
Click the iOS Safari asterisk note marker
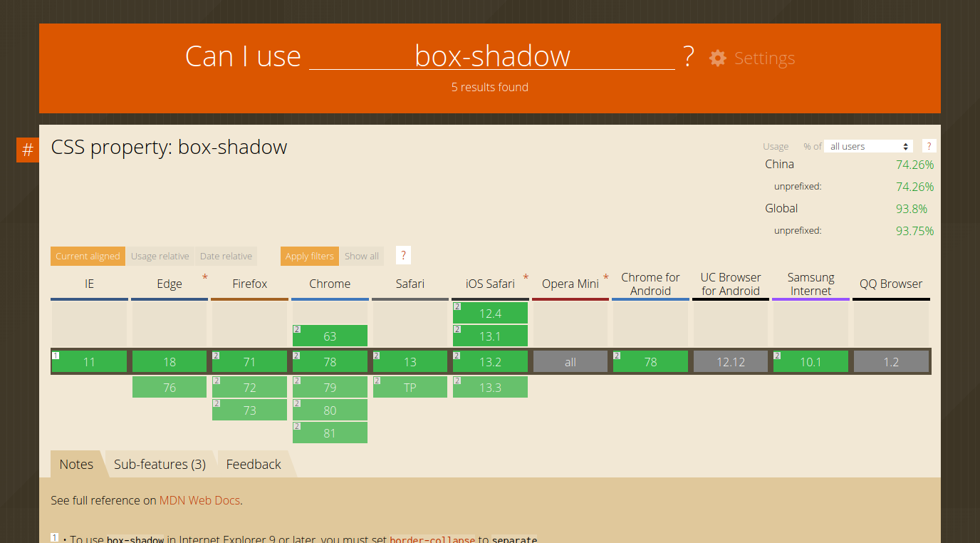[x=526, y=277]
